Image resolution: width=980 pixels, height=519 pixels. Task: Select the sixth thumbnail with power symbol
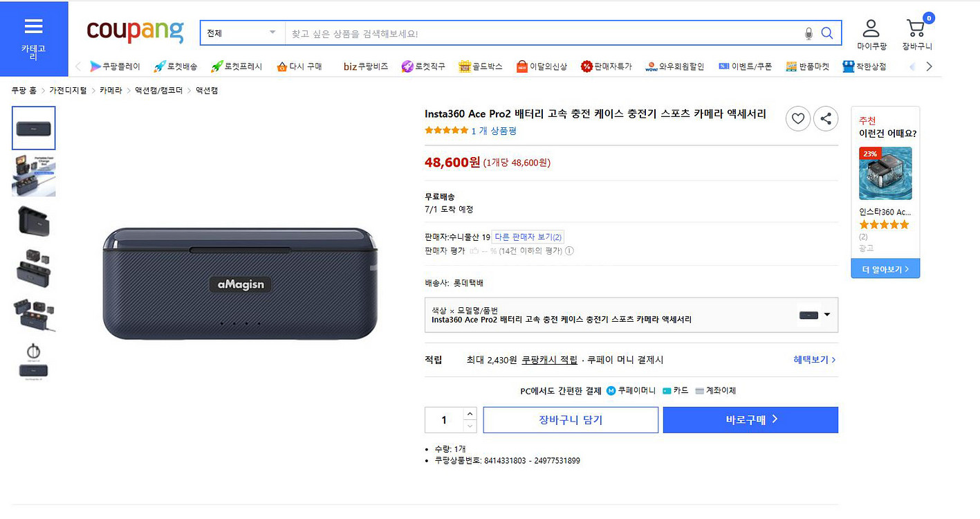pos(34,361)
